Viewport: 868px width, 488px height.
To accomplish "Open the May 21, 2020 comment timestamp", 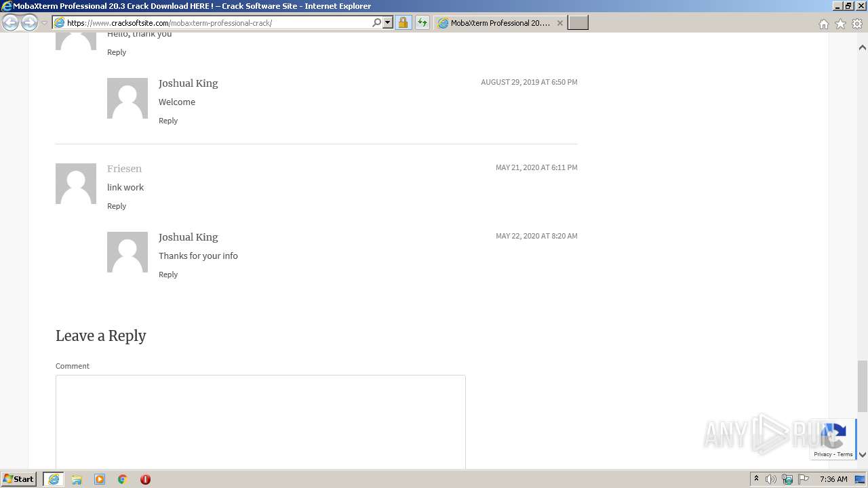I will (536, 167).
